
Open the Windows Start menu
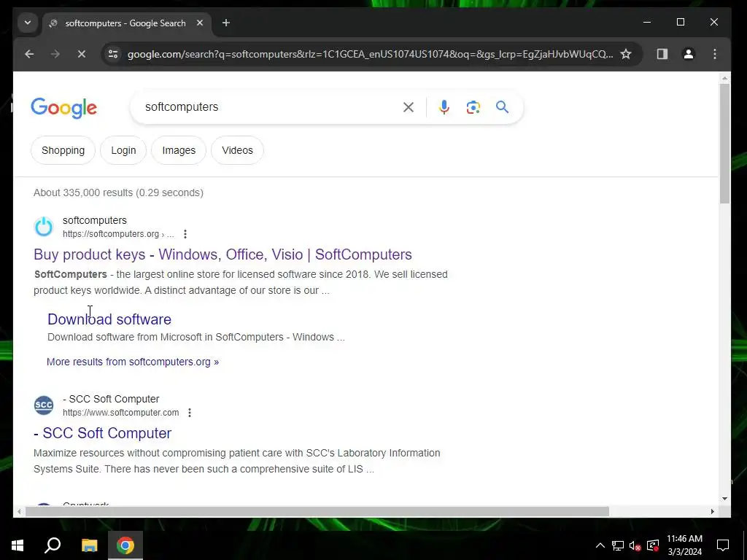[18, 545]
